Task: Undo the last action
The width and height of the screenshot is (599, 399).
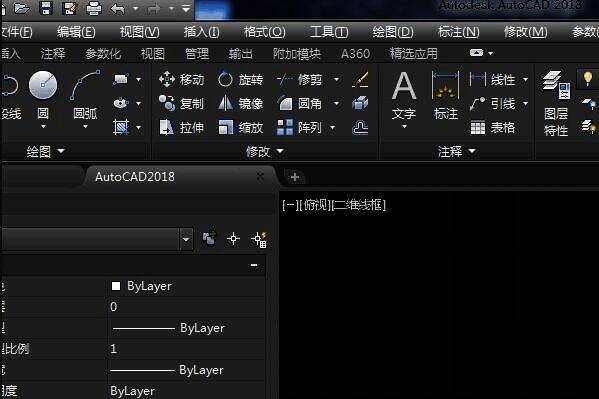Action: point(118,8)
